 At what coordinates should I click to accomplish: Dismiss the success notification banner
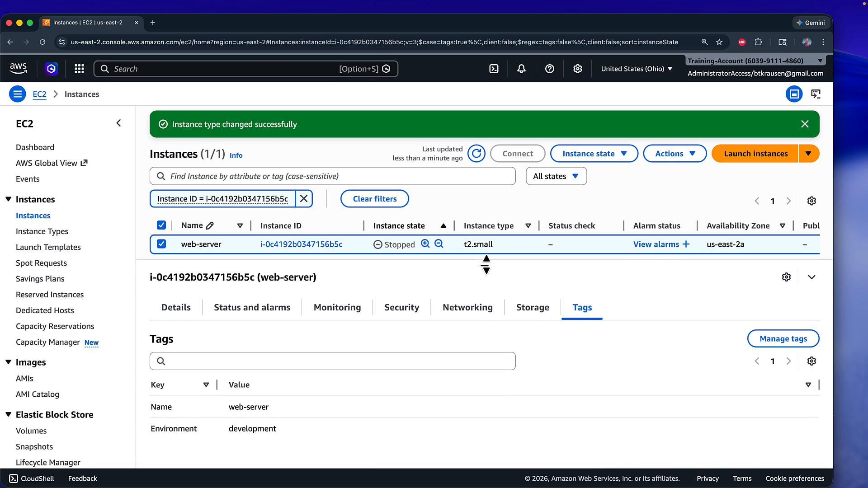[805, 124]
